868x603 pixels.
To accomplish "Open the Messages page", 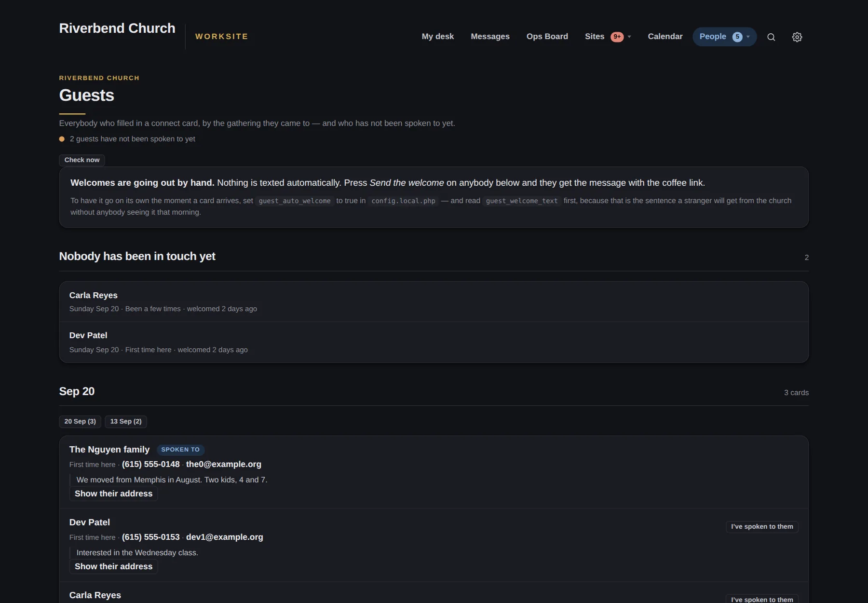I will [x=490, y=37].
